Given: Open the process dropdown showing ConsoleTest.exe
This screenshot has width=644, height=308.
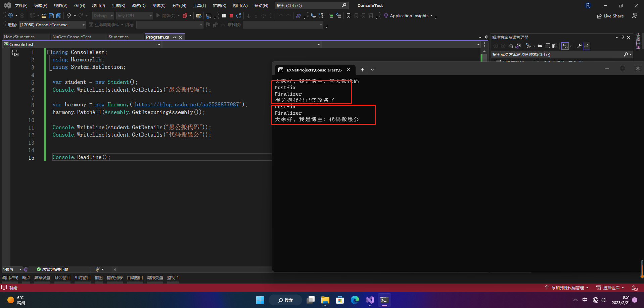Looking at the screenshot, I should (52, 25).
